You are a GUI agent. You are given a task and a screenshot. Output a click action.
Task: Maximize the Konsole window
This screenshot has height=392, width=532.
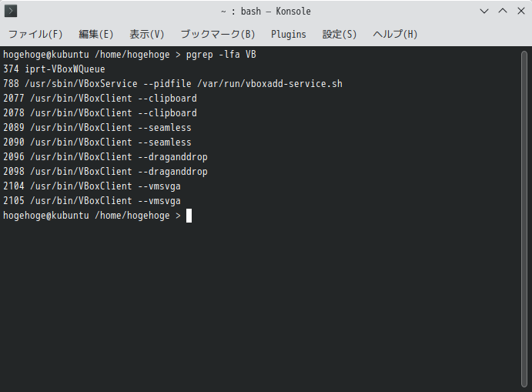point(503,12)
